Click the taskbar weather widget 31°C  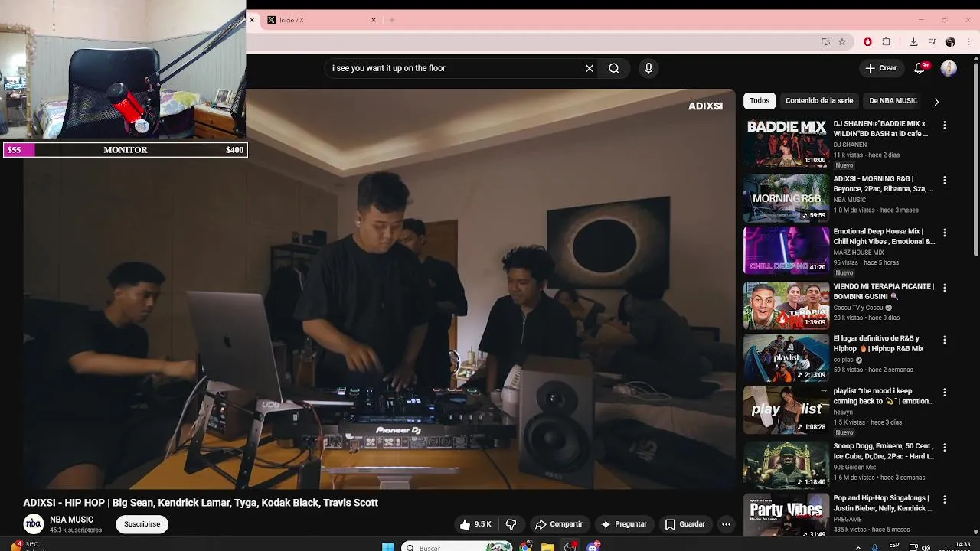(x=23, y=546)
